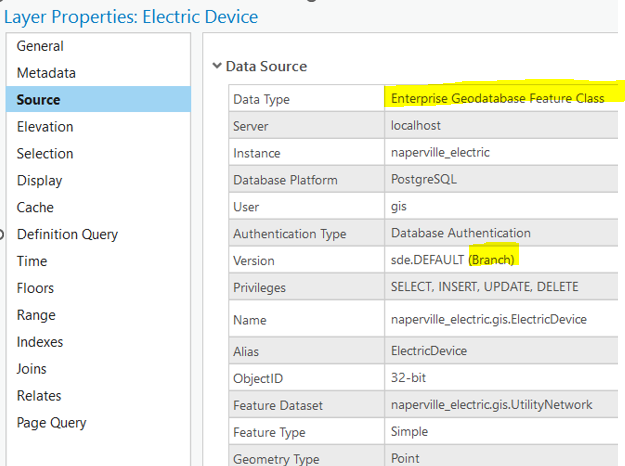
Task: Open the Page Query tab
Action: [51, 423]
